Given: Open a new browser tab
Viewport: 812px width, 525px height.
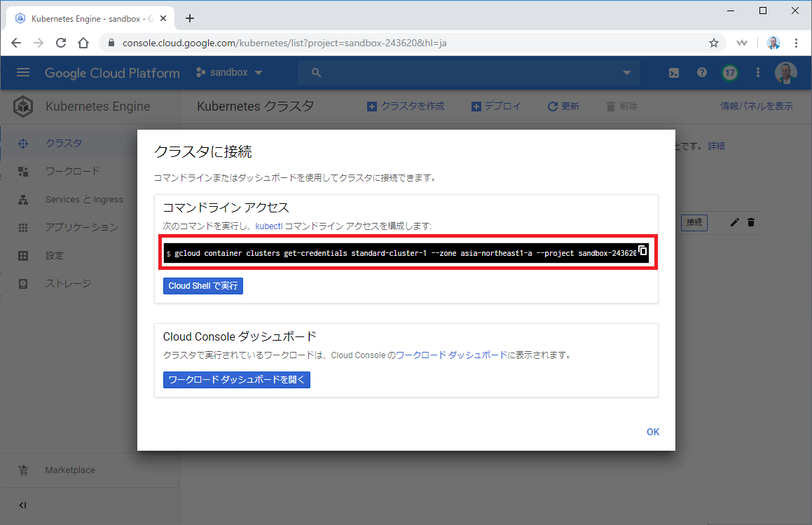Looking at the screenshot, I should (x=190, y=19).
